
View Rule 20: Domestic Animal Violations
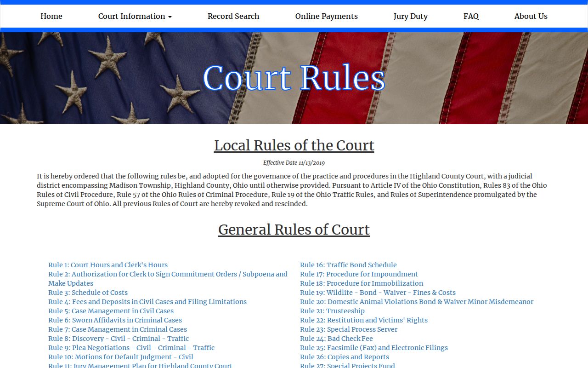[417, 302]
